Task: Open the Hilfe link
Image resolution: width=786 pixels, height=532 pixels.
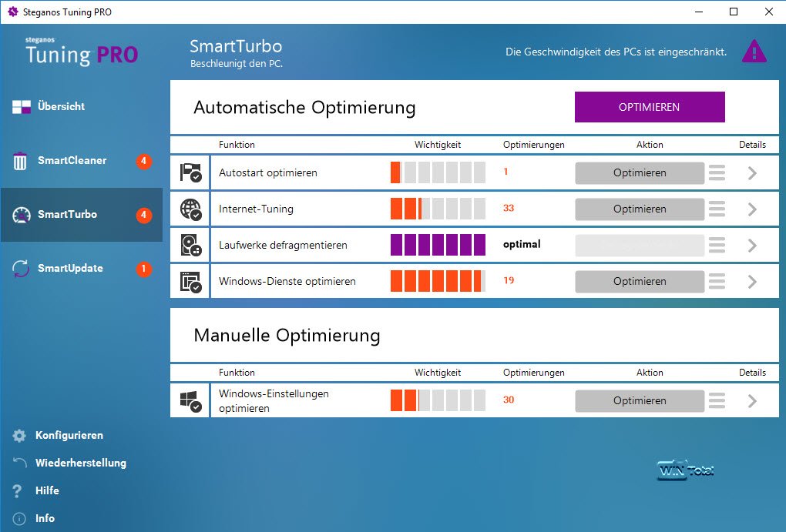Action: [47, 490]
